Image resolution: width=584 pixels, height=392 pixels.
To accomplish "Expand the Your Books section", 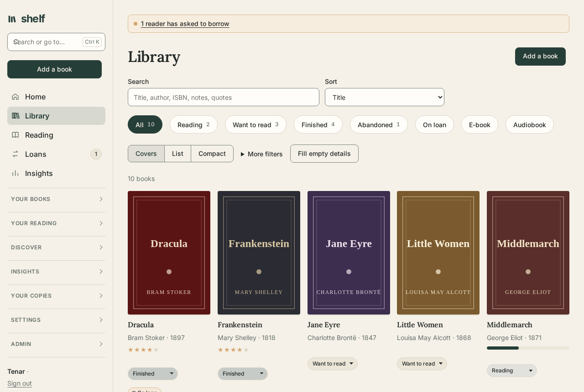I will tap(56, 199).
